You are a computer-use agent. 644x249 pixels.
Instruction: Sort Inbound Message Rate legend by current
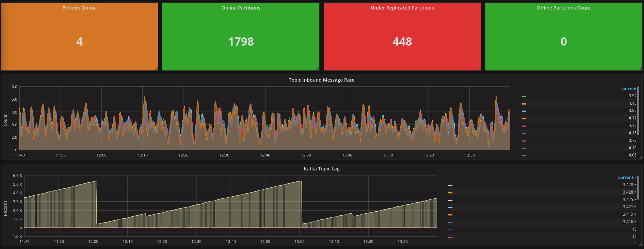[629, 89]
